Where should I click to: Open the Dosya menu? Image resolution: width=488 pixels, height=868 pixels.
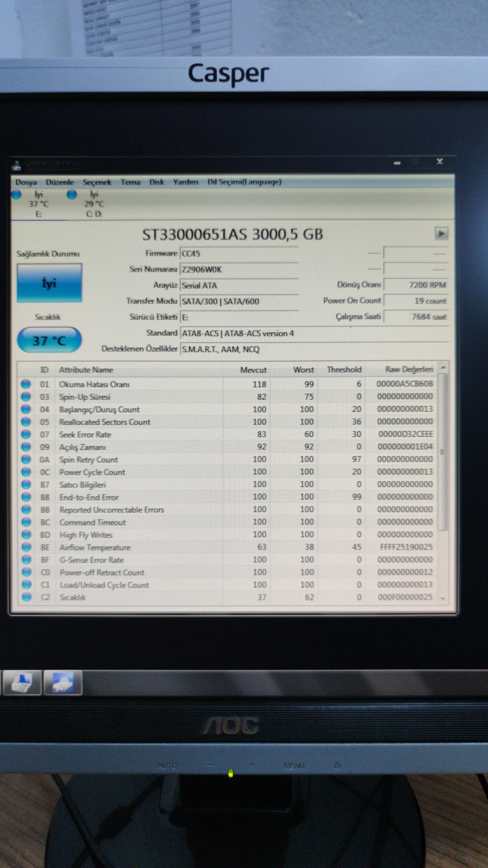(26, 182)
